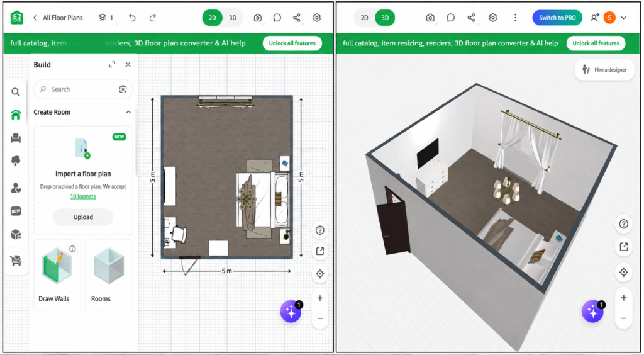644x355 pixels.
Task: Open image search camera icon in search box
Action: pyautogui.click(x=123, y=89)
